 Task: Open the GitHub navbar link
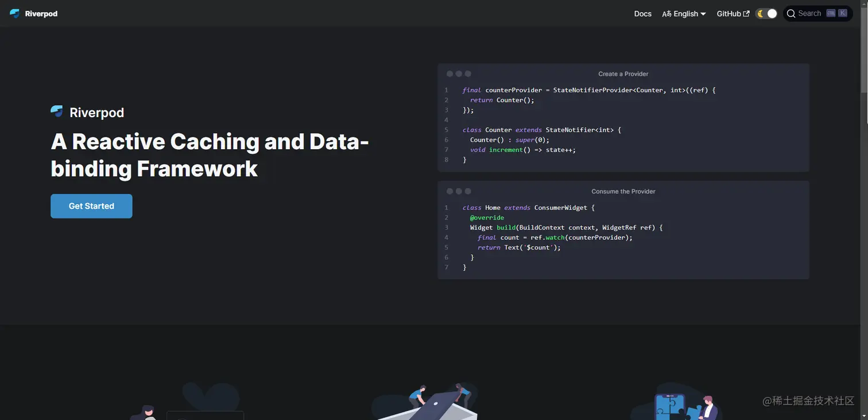click(733, 14)
